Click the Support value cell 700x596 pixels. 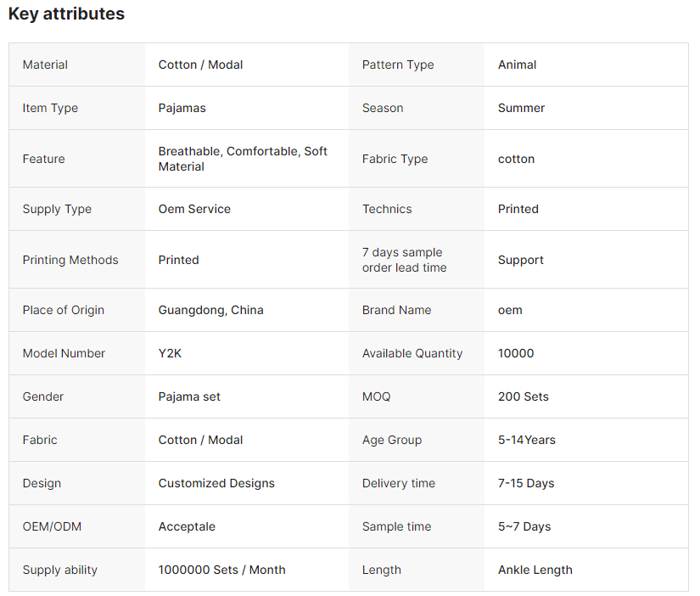coord(520,260)
